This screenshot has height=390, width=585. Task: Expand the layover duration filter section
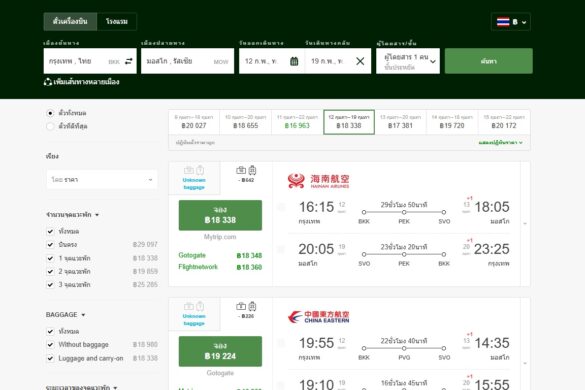pos(81,387)
